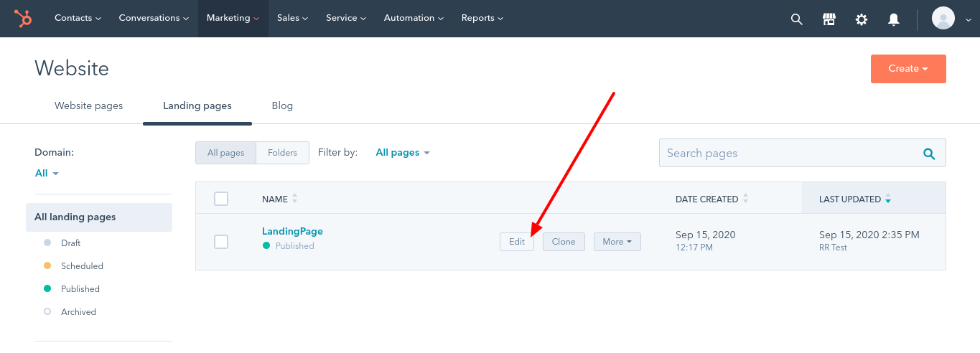Check the LandingPage row checkbox

221,242
